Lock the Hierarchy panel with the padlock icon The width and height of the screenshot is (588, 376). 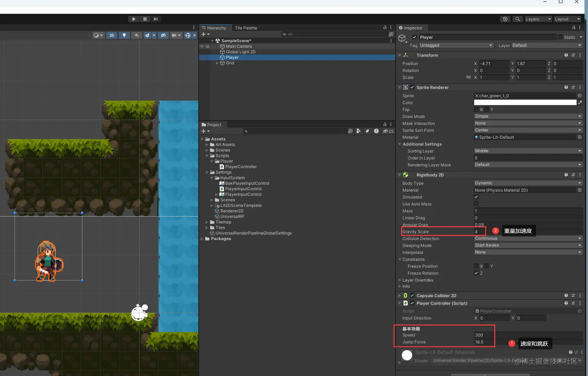pos(385,28)
